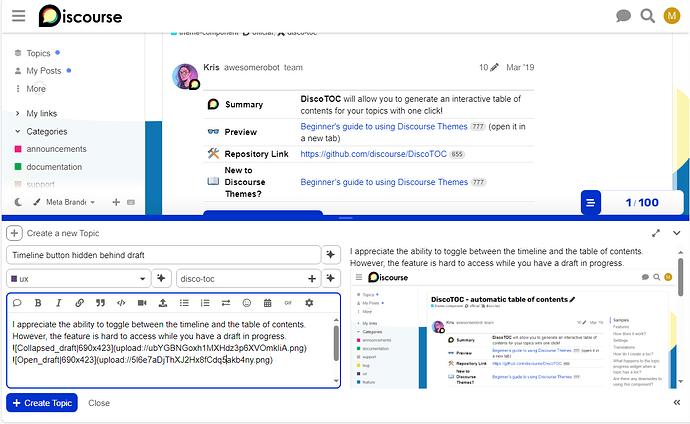Click the text direction toggle arrows icon

coord(226,303)
